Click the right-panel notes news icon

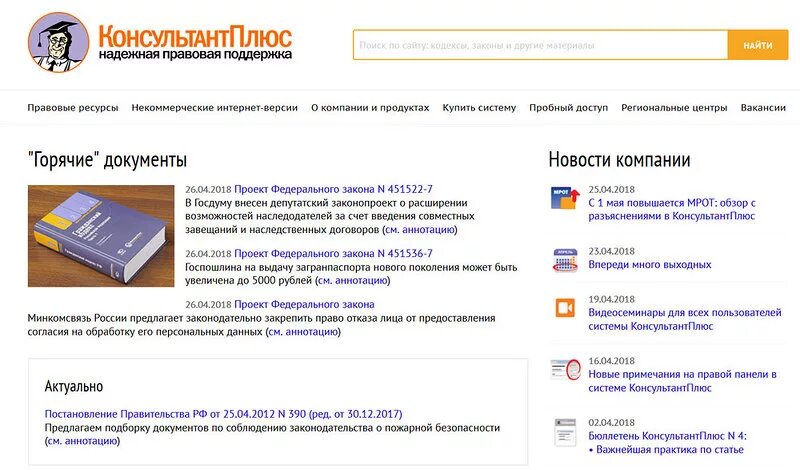click(x=565, y=369)
